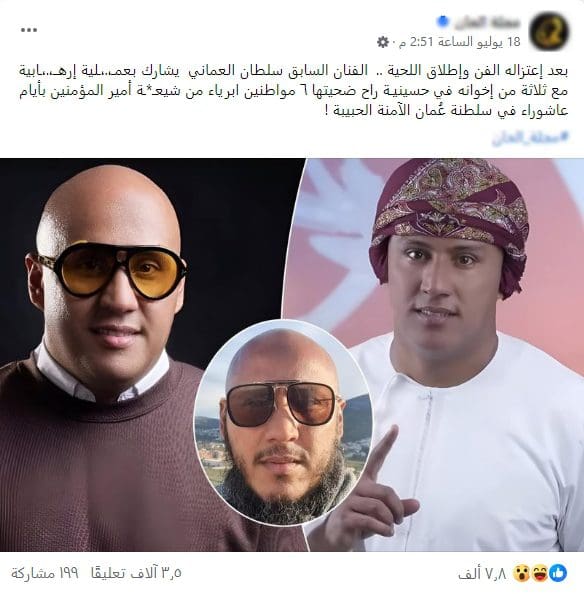Open comments via ٣,٥ آلاف تعليقا
This screenshot has width=584, height=594.
point(136,573)
